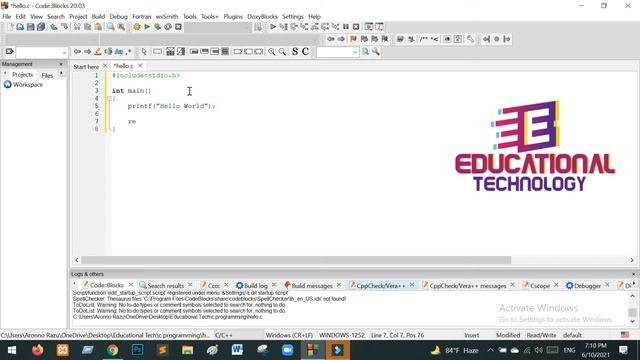640x360 pixels.
Task: Open the File menu
Action: (x=7, y=17)
